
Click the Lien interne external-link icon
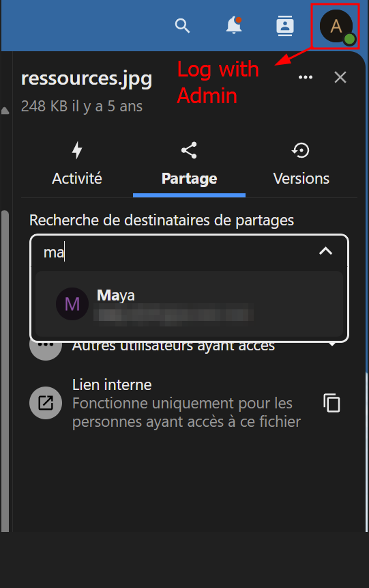tap(46, 403)
